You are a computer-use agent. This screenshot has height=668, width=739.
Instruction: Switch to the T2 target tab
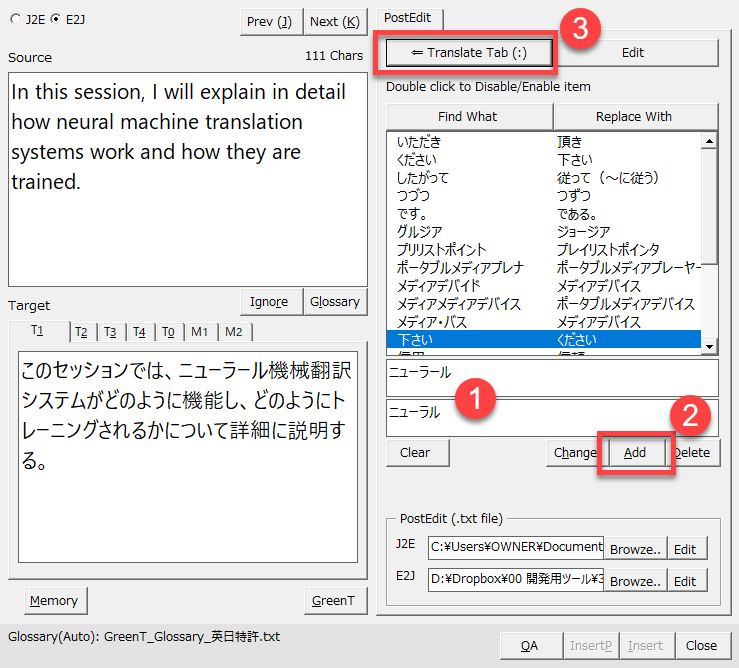pos(81,332)
